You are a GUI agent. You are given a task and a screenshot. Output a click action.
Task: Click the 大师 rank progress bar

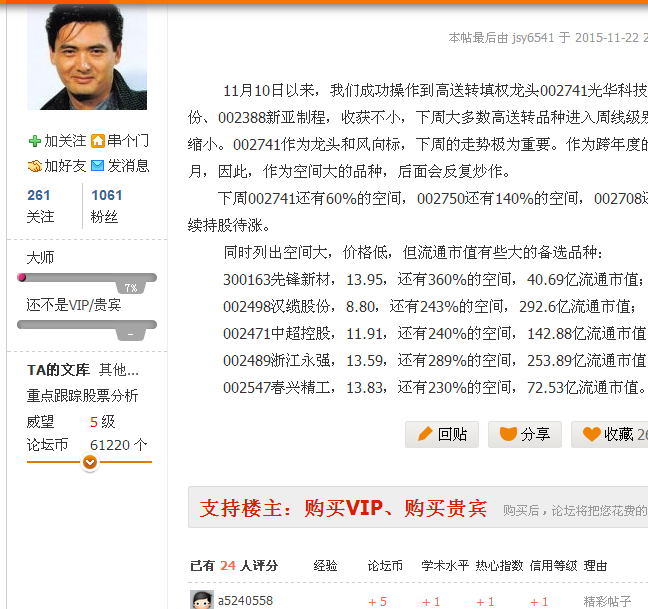pyautogui.click(x=87, y=278)
